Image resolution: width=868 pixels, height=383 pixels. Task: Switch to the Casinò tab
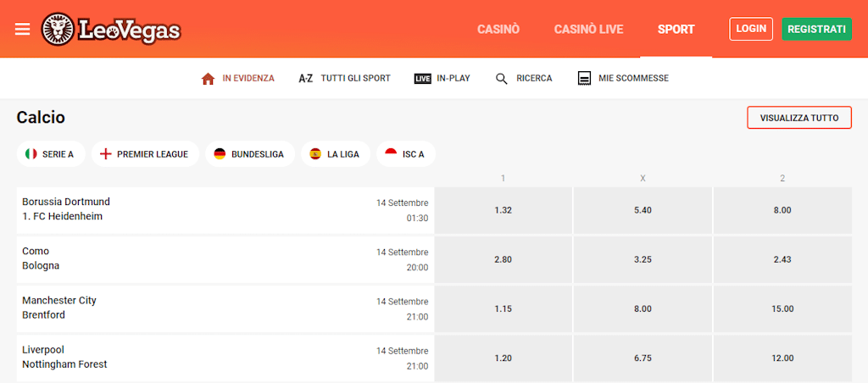[498, 29]
